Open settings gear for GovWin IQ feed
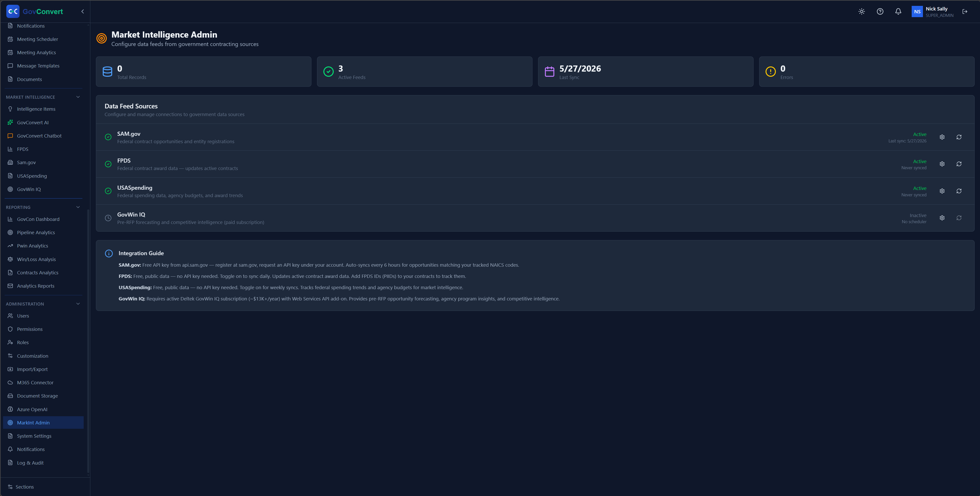 click(942, 218)
